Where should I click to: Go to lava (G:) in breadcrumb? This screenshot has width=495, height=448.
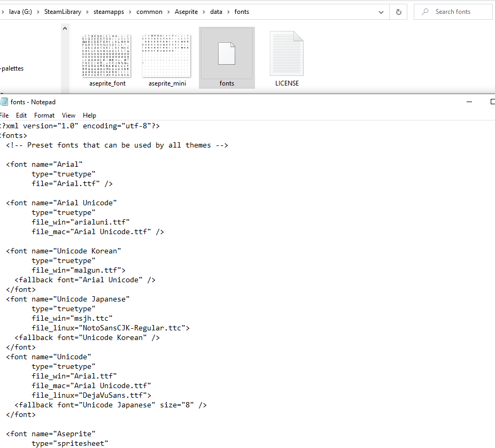click(x=20, y=12)
